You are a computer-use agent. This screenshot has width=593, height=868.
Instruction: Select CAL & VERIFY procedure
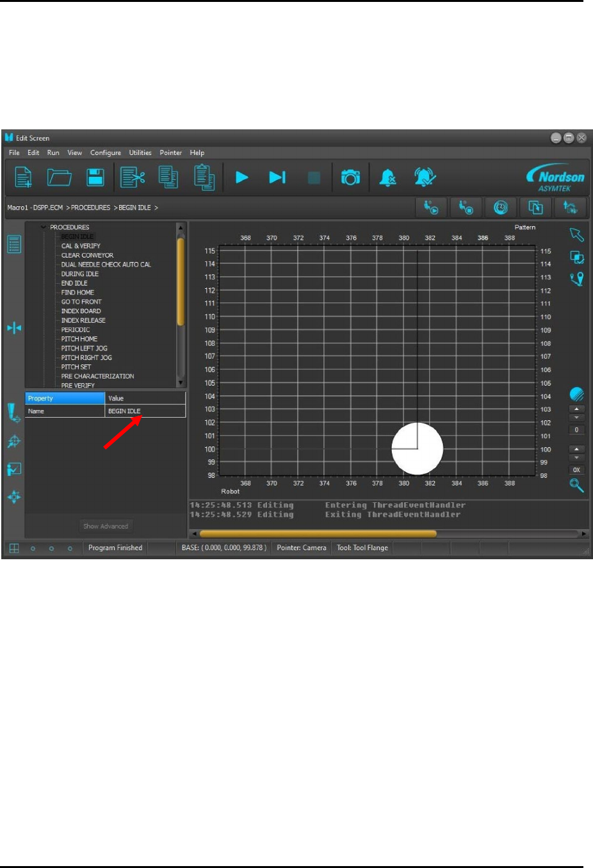click(81, 246)
